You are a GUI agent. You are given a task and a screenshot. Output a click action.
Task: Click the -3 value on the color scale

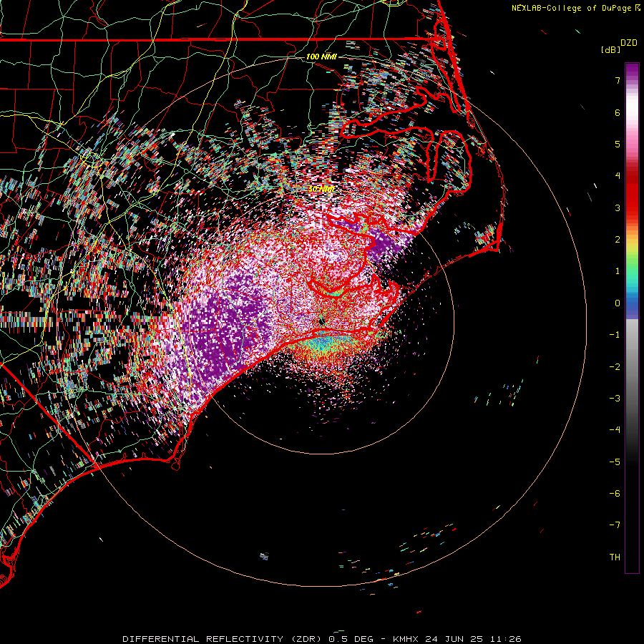[615, 399]
